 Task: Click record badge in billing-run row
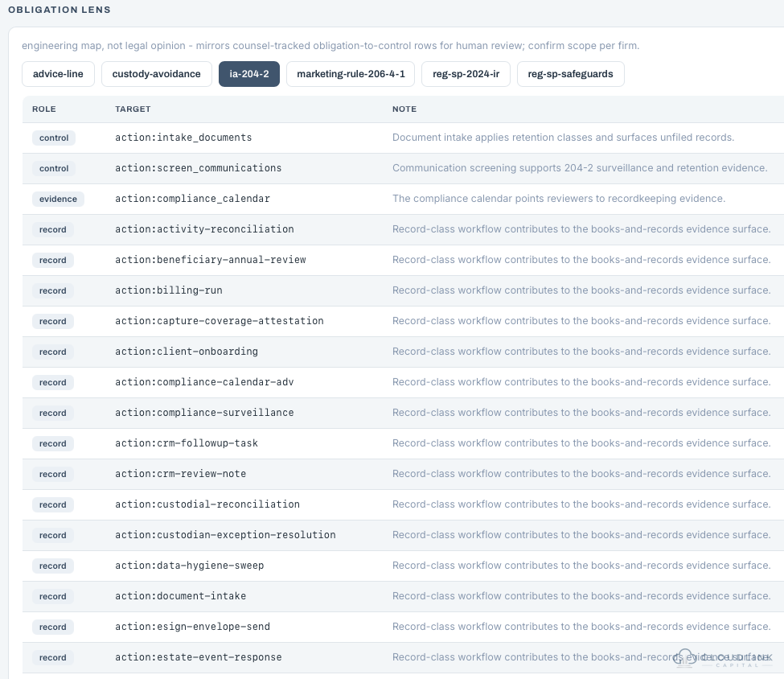(x=52, y=290)
